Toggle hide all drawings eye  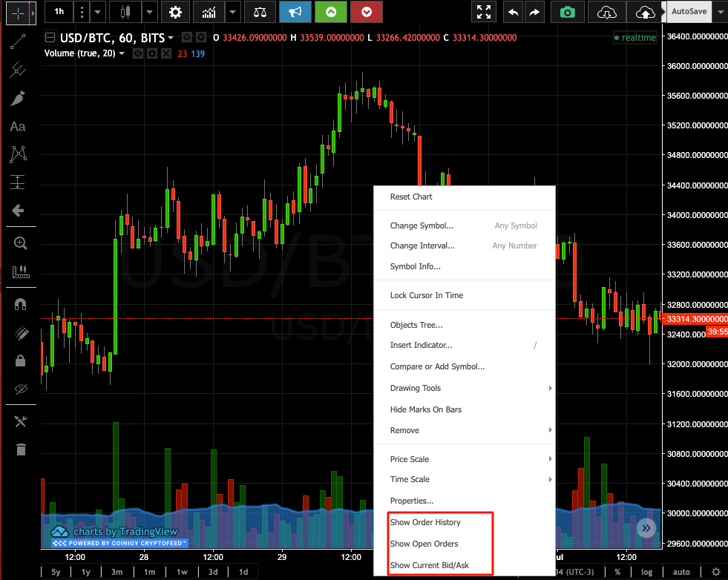pos(21,389)
